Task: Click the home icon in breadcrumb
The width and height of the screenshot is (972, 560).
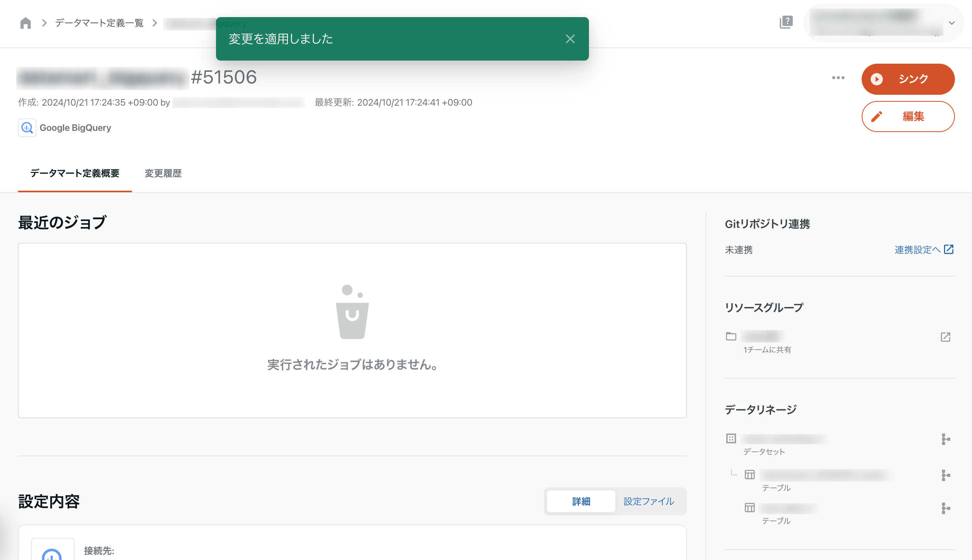Action: coord(25,22)
